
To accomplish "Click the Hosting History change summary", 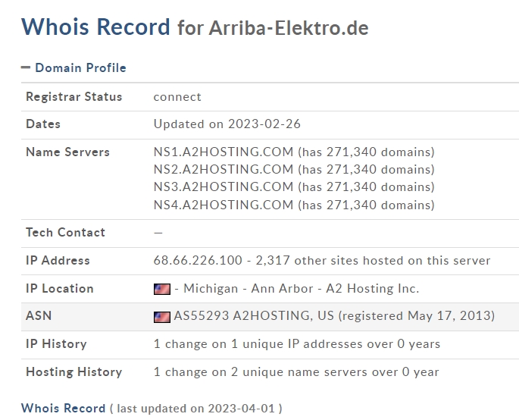I will point(296,372).
